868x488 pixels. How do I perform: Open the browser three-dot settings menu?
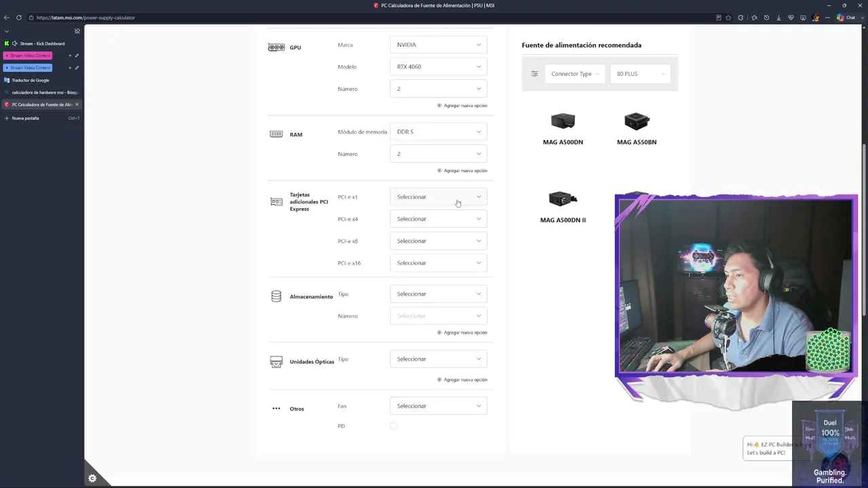(x=827, y=18)
